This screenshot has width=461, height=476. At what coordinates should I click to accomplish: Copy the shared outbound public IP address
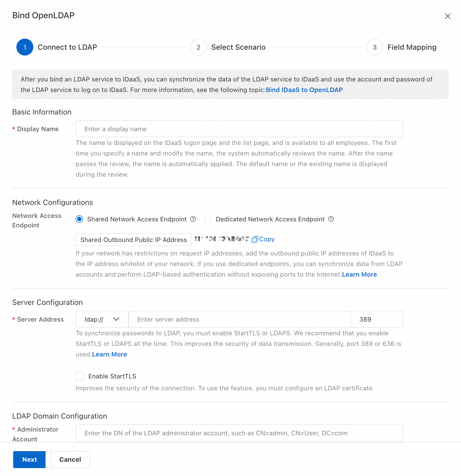pos(263,239)
